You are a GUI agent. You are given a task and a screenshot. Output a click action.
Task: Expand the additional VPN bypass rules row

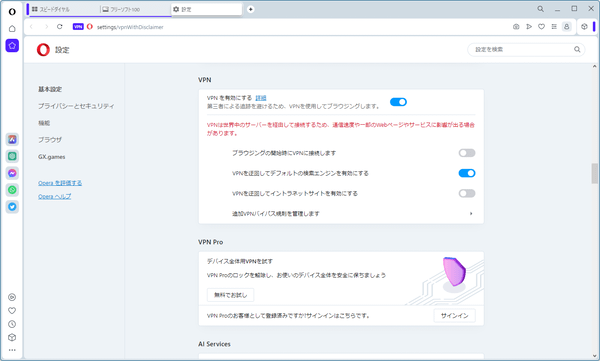click(x=341, y=214)
